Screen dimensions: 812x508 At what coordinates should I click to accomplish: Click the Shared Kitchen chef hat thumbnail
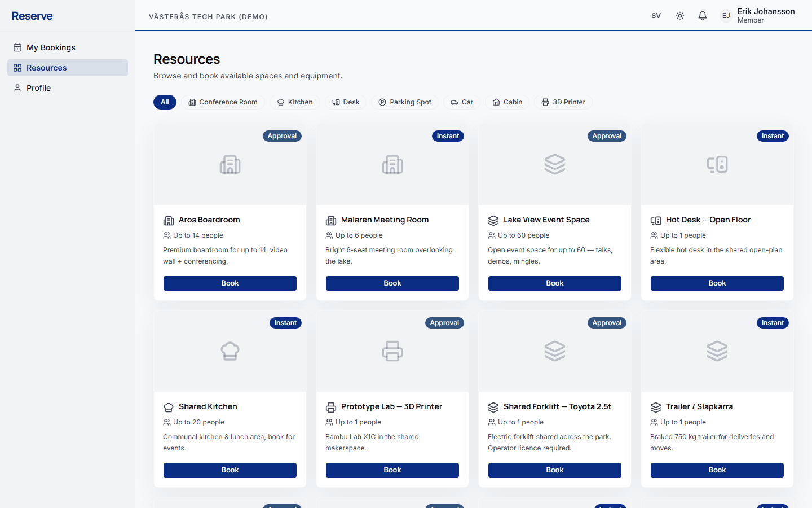pos(230,351)
